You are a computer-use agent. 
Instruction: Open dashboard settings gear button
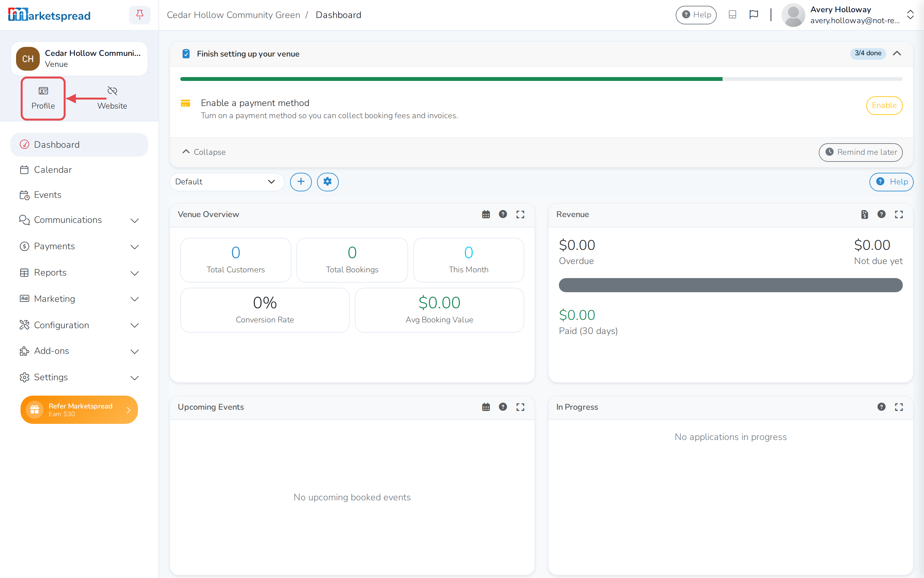[328, 181]
